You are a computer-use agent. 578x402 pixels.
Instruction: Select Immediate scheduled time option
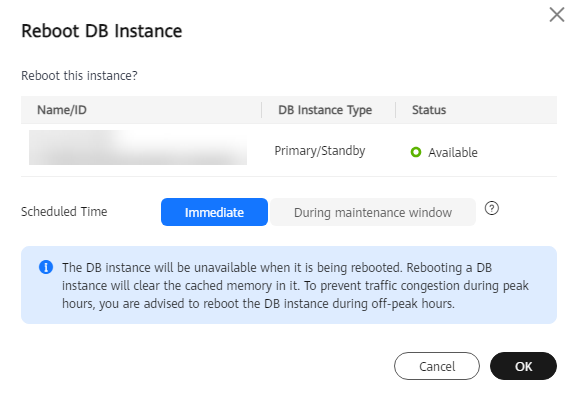[214, 212]
